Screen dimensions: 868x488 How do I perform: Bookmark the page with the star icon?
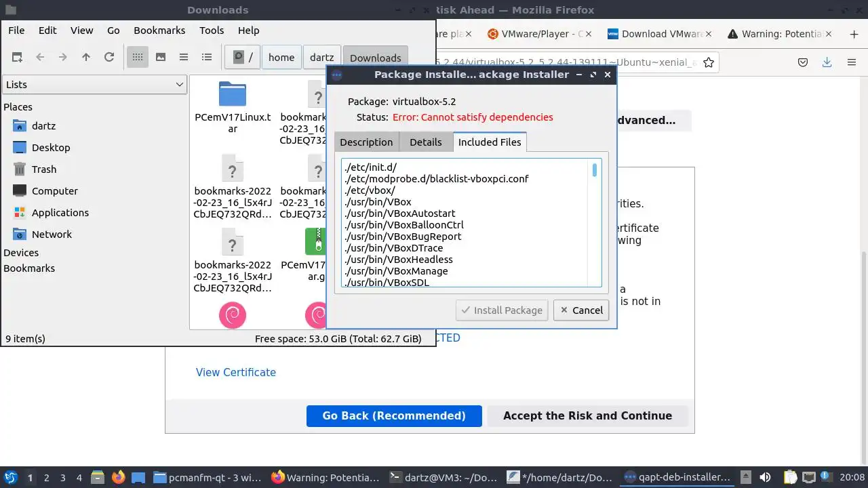pyautogui.click(x=709, y=62)
